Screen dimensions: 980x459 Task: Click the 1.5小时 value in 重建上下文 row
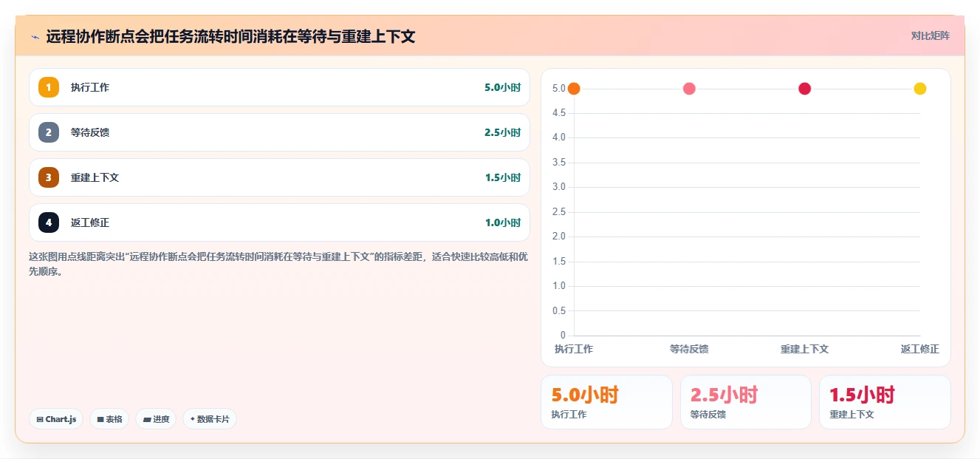502,177
